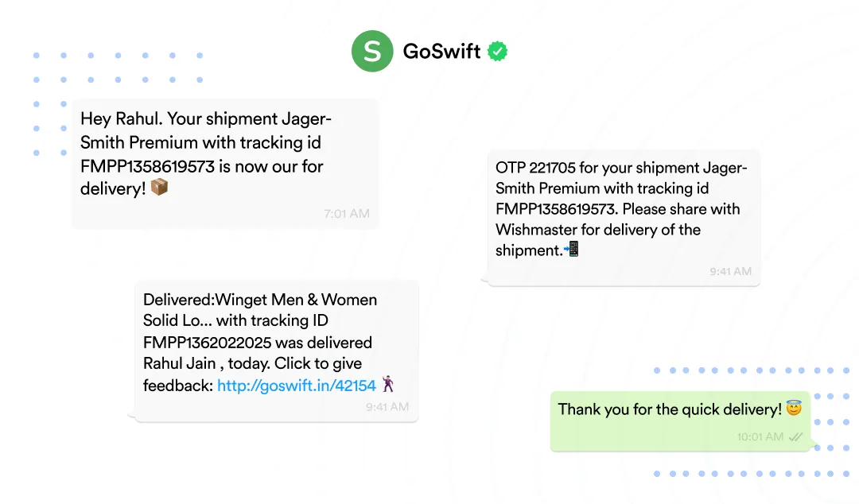
Task: Click the 7:01 AM timestamp
Action: coord(346,214)
